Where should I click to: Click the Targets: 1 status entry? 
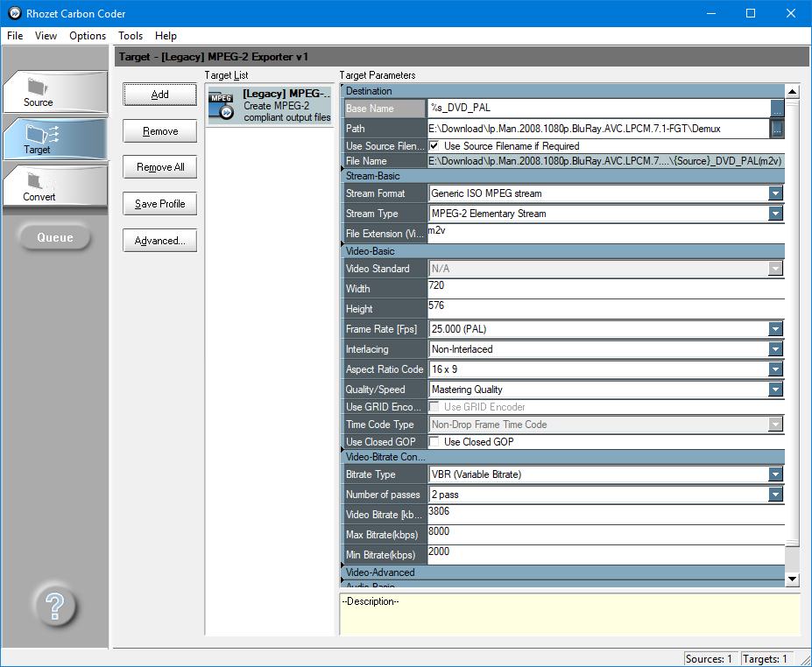[x=766, y=659]
